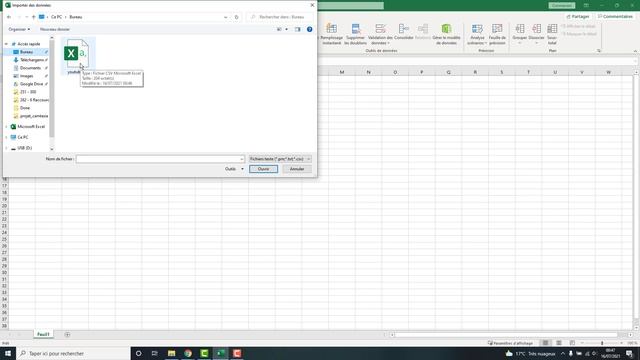Viewport: 640px width, 360px height.
Task: Open Analyse scénarios dropdown
Action: coord(477,34)
